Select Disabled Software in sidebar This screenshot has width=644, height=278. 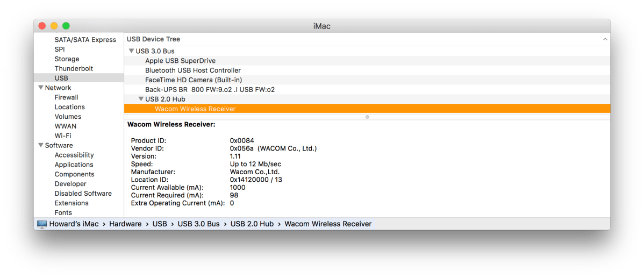pyautogui.click(x=83, y=193)
